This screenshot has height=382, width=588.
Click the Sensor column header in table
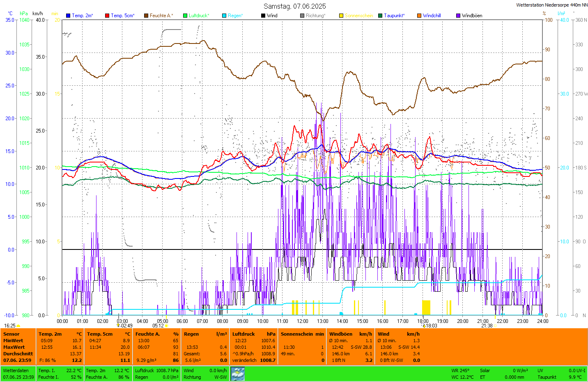pos(11,334)
